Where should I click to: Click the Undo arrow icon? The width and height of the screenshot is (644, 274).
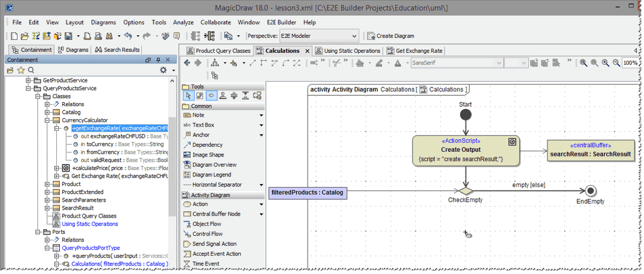[x=128, y=36]
